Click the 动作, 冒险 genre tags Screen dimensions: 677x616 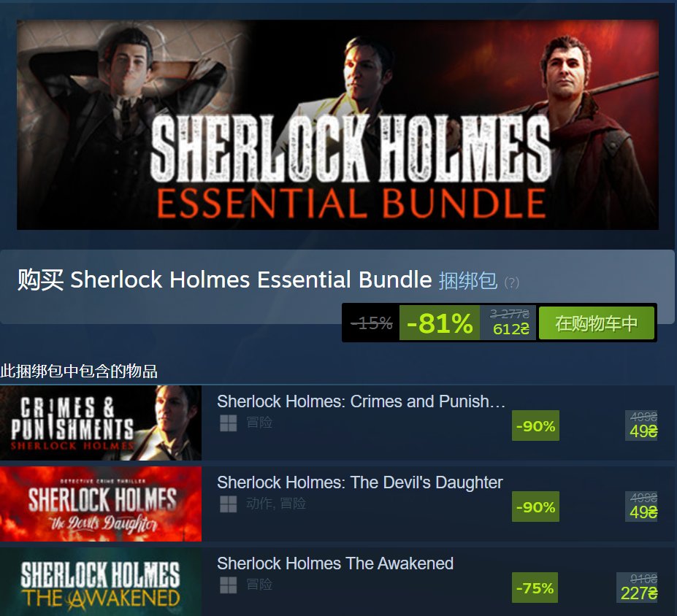(x=276, y=504)
